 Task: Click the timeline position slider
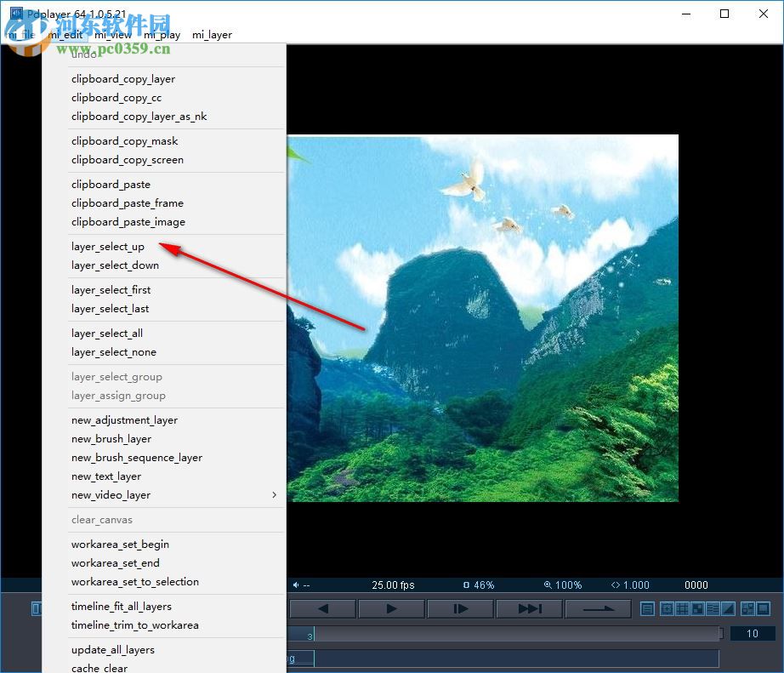[x=510, y=633]
